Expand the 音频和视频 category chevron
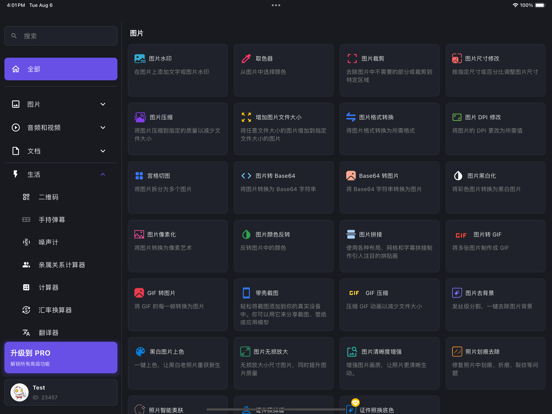Image resolution: width=552 pixels, height=414 pixels. (x=103, y=127)
